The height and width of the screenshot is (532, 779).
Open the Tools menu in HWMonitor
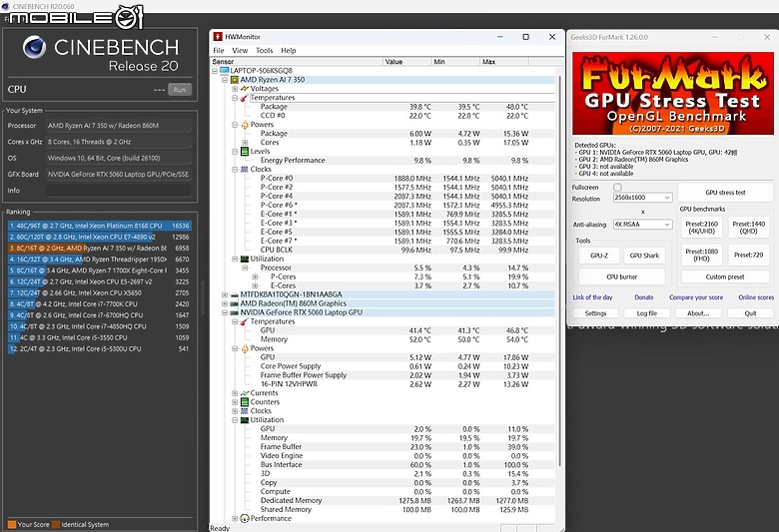click(264, 50)
